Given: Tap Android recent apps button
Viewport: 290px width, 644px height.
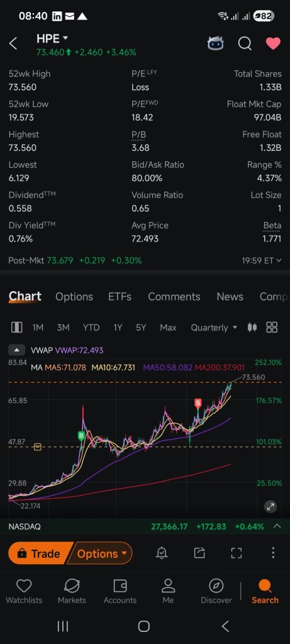Looking at the screenshot, I should [x=63, y=626].
